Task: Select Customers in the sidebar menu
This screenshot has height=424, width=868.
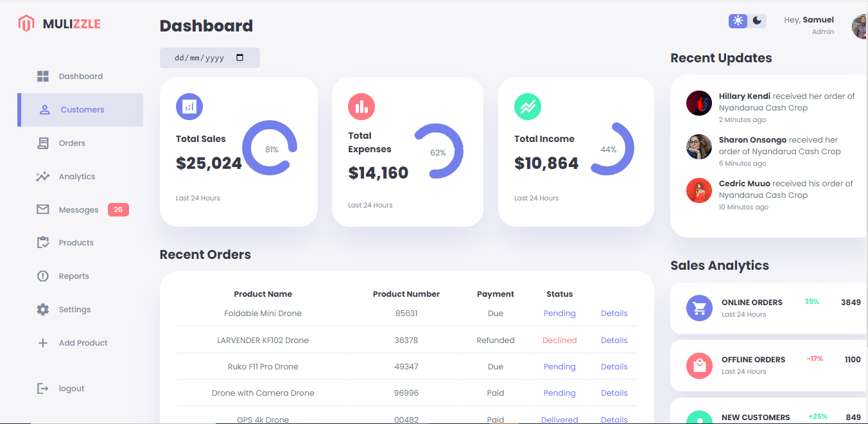Action: (x=82, y=109)
